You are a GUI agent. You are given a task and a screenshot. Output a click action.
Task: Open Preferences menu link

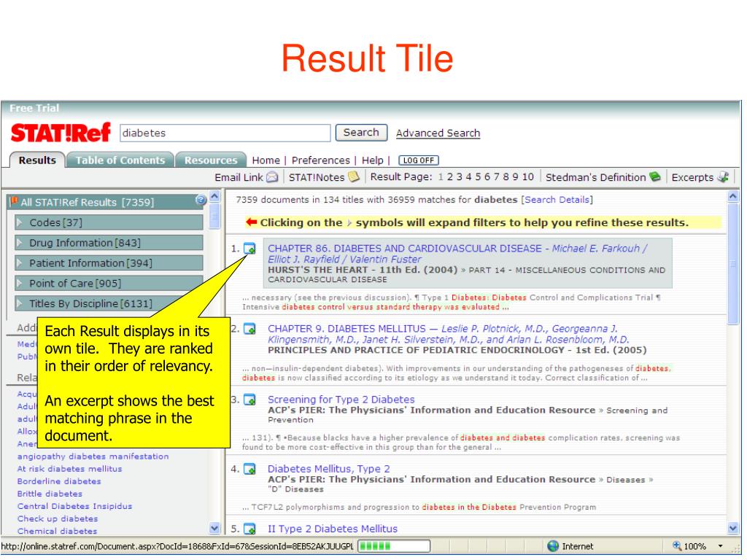[321, 160]
